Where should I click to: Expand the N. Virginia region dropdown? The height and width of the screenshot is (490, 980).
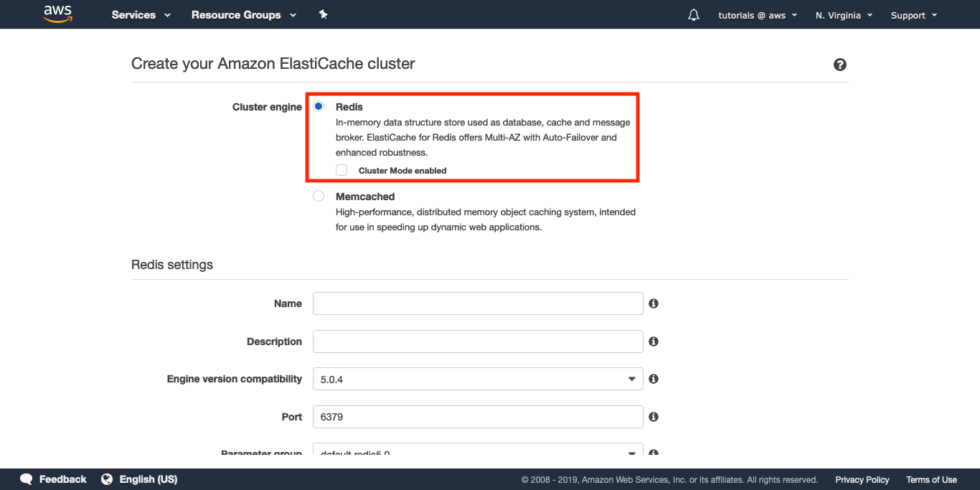844,15
